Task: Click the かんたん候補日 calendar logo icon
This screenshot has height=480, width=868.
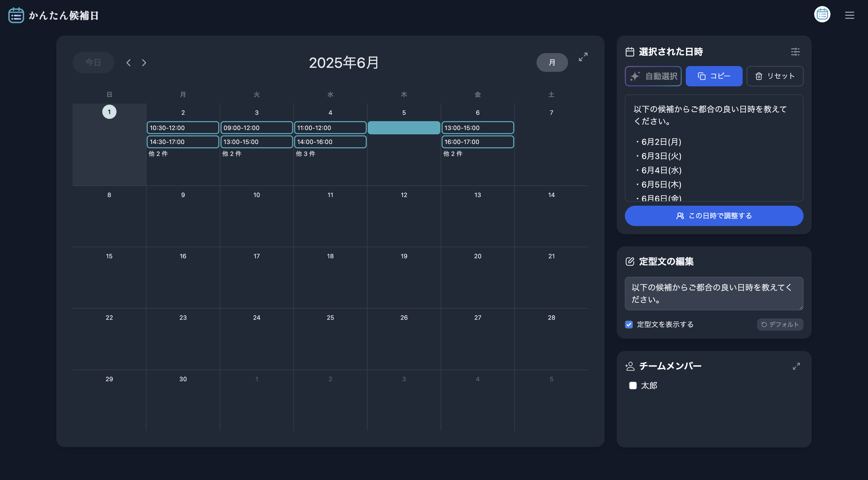Action: (16, 15)
